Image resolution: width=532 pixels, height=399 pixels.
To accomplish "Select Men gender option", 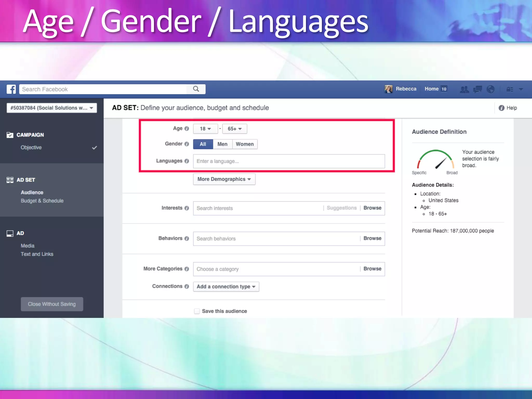I will 222,144.
